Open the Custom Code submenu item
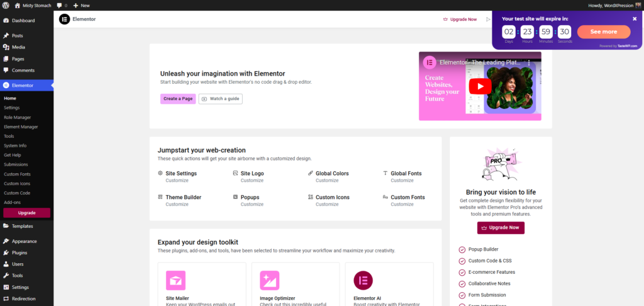 (17, 193)
